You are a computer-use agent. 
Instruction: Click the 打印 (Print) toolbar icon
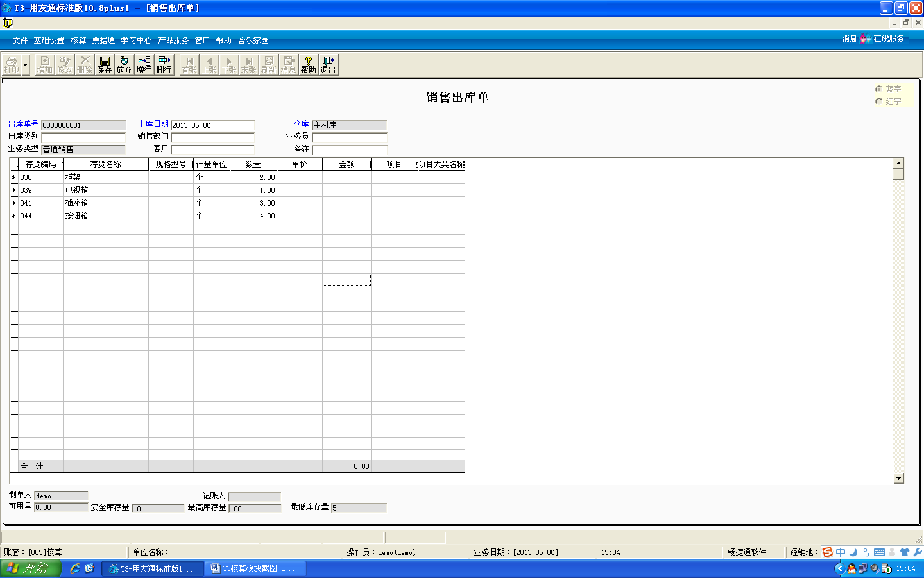pos(12,64)
